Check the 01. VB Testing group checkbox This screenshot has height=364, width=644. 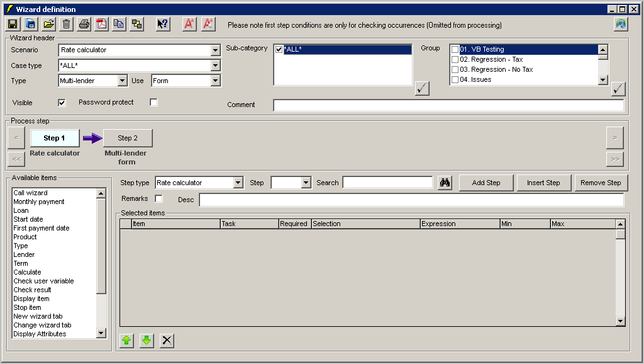(455, 49)
